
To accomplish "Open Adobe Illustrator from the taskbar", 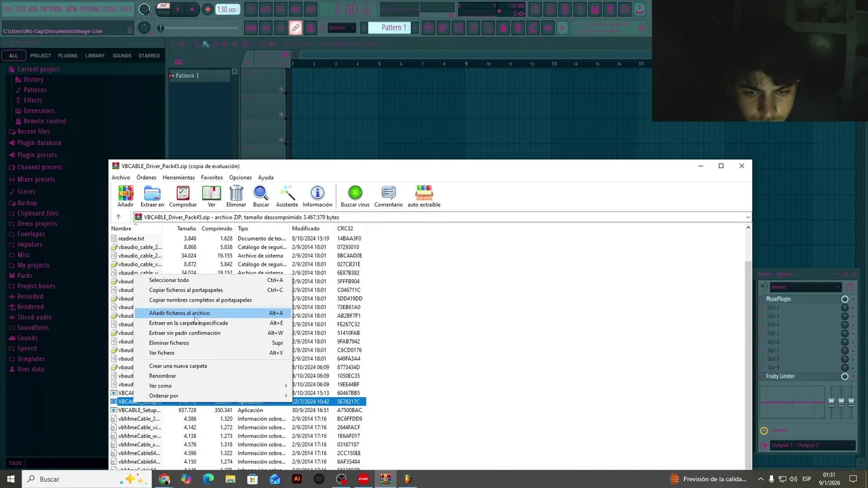I will click(x=296, y=479).
